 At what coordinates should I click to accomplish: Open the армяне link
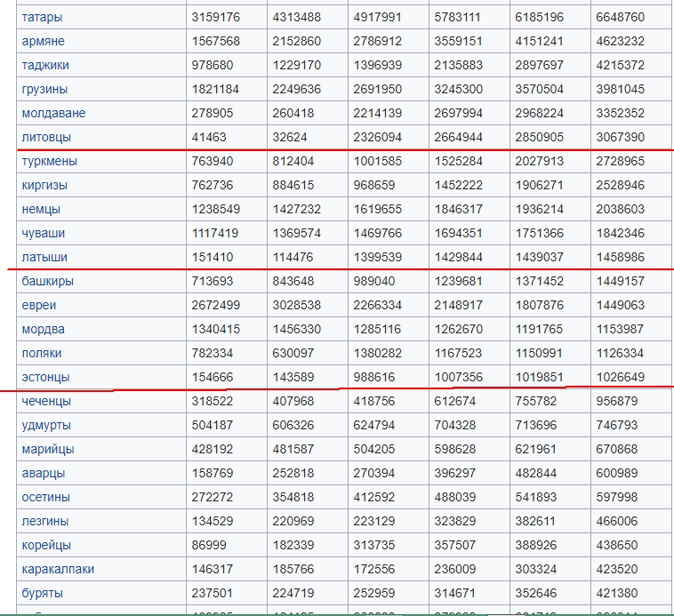click(43, 41)
